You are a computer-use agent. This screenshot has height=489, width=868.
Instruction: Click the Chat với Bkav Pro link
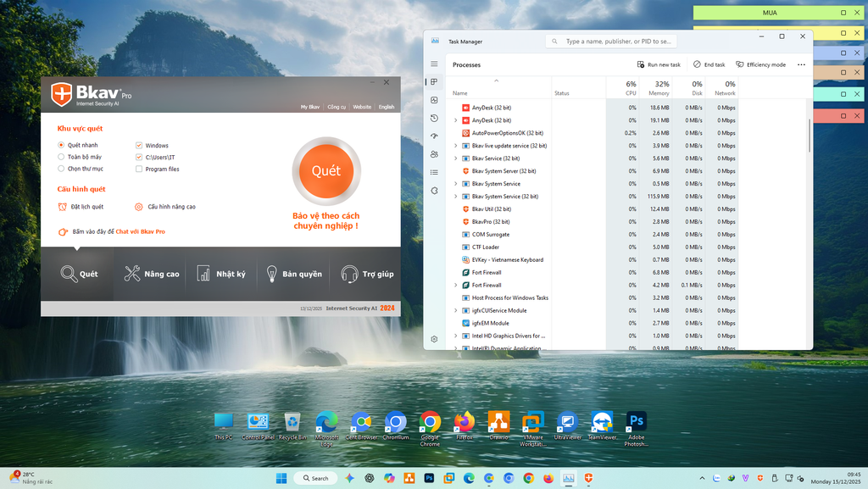140,231
